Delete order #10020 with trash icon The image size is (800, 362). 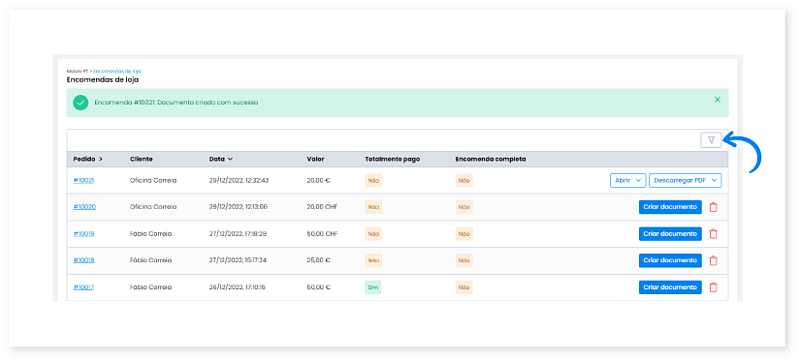click(x=713, y=207)
